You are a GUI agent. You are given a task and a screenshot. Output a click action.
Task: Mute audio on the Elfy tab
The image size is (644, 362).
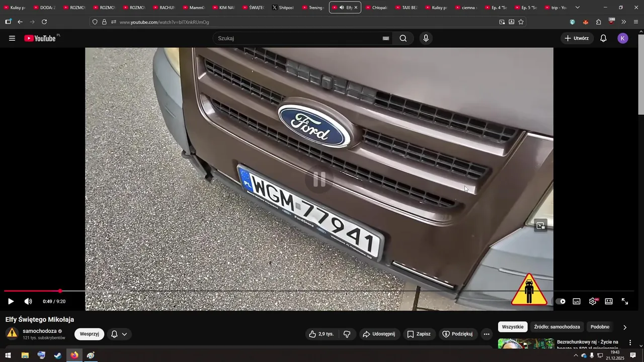(x=342, y=8)
